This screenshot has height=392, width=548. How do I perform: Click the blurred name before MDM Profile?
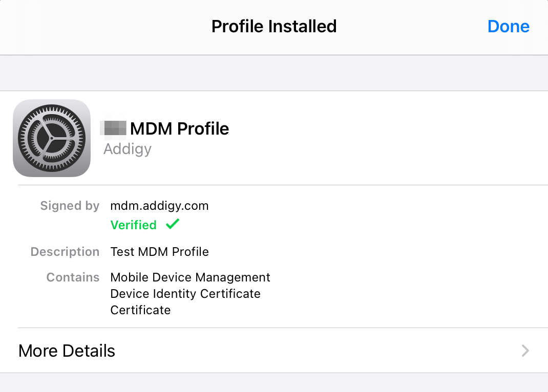pyautogui.click(x=114, y=128)
